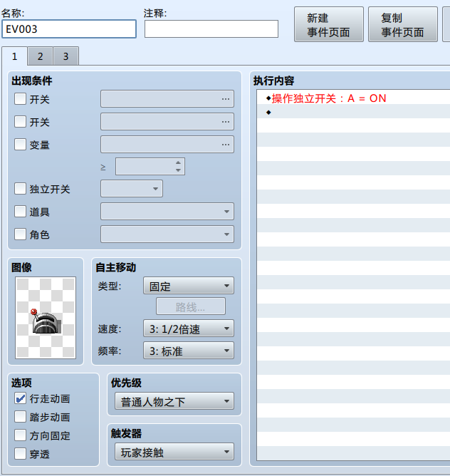Switch to event page tab 2
This screenshot has height=476, width=450.
(x=40, y=56)
